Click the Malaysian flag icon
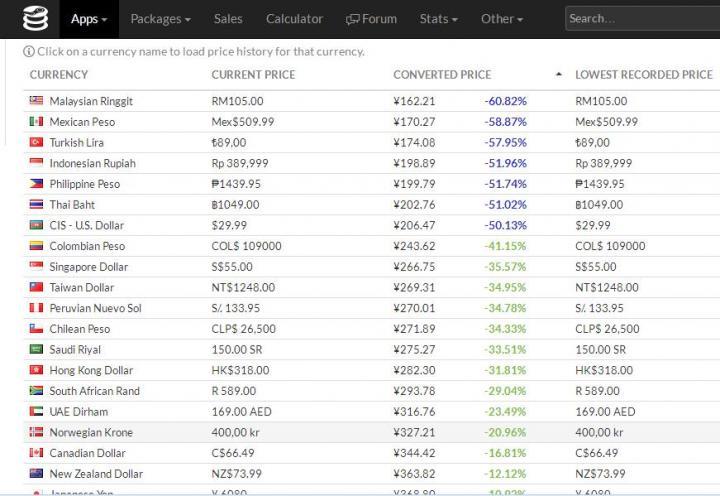Image resolution: width=720 pixels, height=496 pixels. pyautogui.click(x=36, y=101)
